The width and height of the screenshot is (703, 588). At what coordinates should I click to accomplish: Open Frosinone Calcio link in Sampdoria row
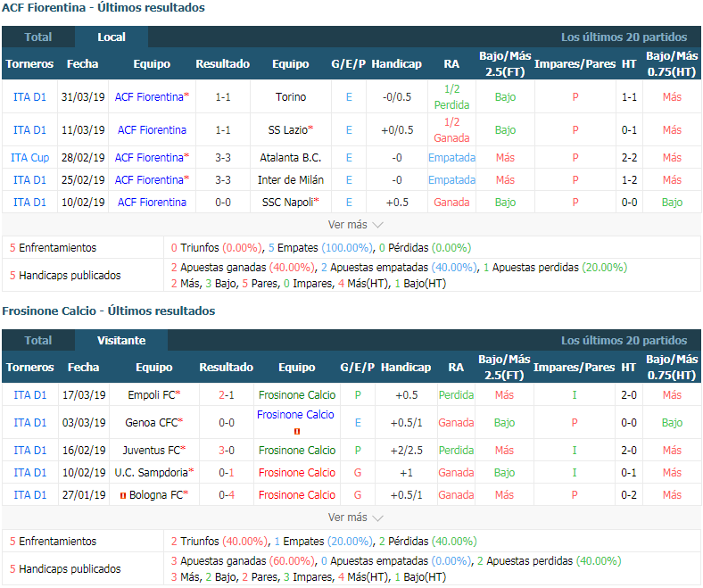coord(297,473)
